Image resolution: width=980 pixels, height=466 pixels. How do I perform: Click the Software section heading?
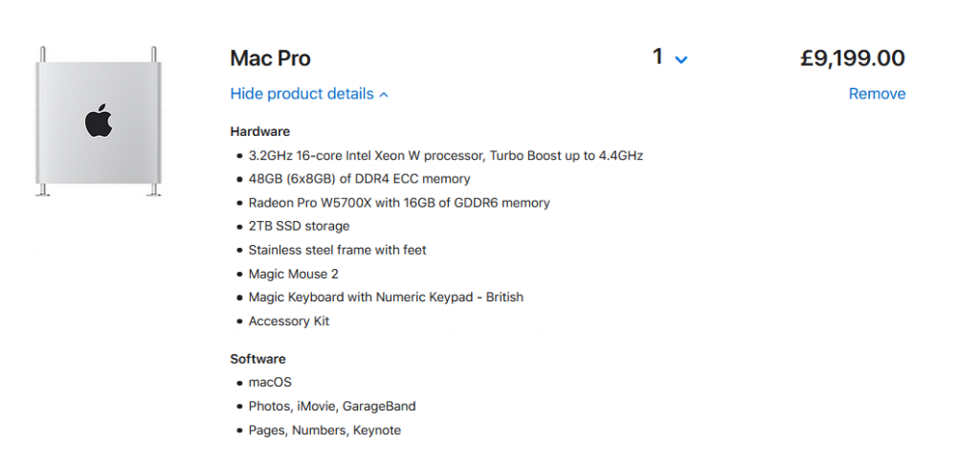(258, 359)
